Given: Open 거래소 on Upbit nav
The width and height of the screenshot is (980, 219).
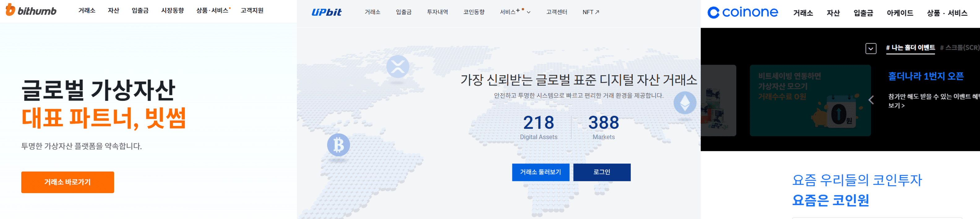Looking at the screenshot, I should click(x=372, y=12).
